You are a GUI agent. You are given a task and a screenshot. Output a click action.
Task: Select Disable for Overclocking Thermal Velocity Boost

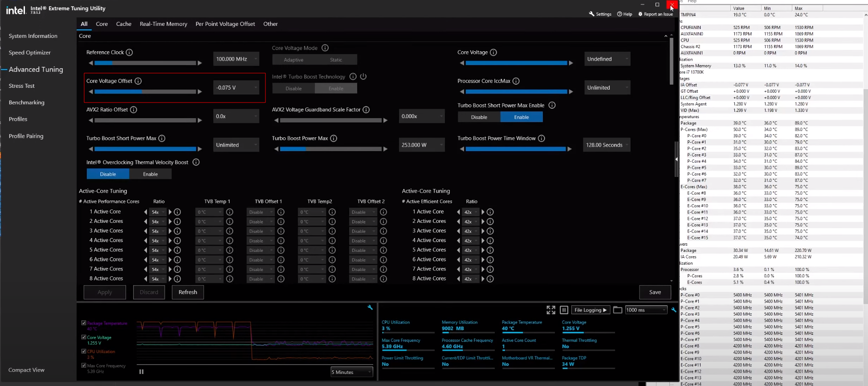(x=108, y=174)
